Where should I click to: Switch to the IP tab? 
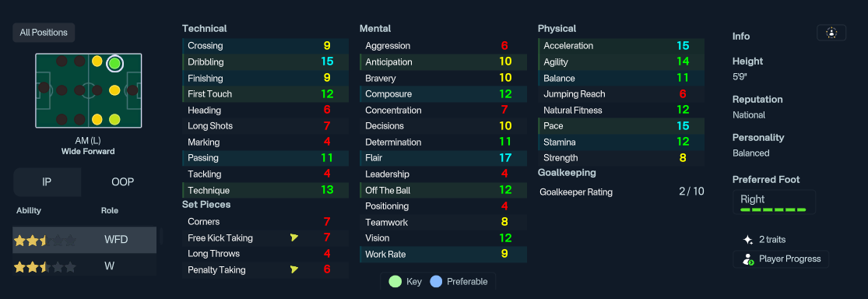click(x=47, y=182)
